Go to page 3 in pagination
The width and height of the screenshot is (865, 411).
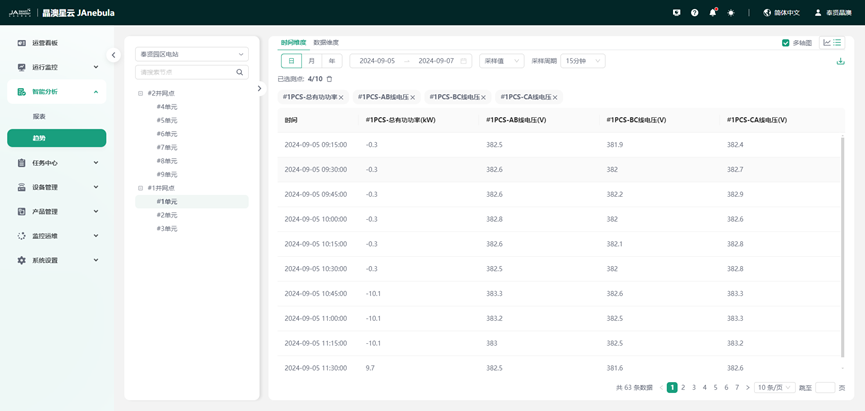click(694, 387)
